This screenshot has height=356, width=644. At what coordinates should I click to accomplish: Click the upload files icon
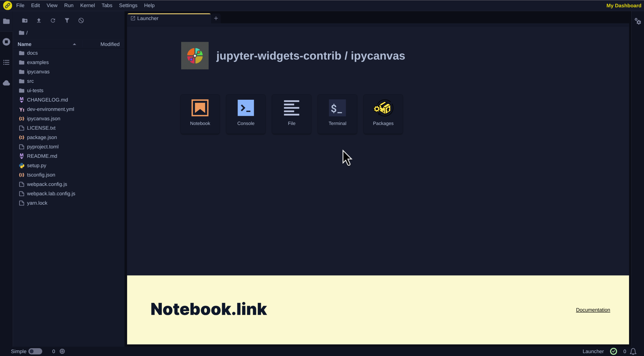(39, 21)
